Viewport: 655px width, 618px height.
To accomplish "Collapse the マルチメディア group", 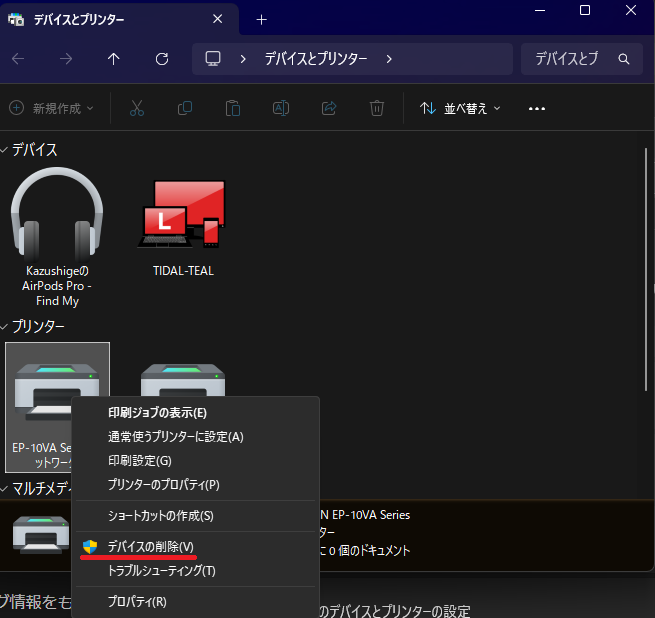I will click(x=4, y=489).
